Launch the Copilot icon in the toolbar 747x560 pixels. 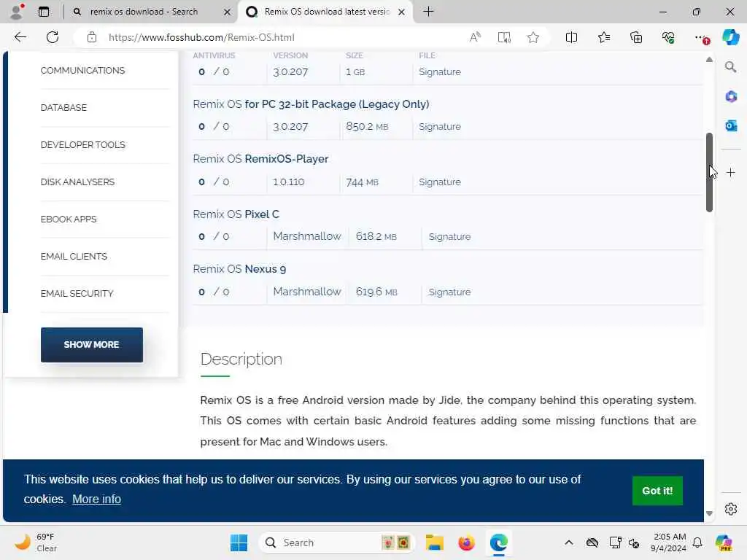[730, 37]
